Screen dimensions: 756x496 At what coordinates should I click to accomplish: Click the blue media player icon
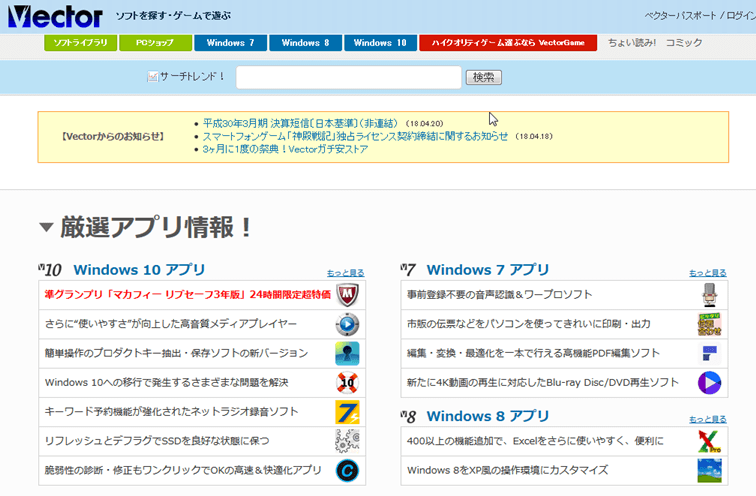click(x=347, y=324)
